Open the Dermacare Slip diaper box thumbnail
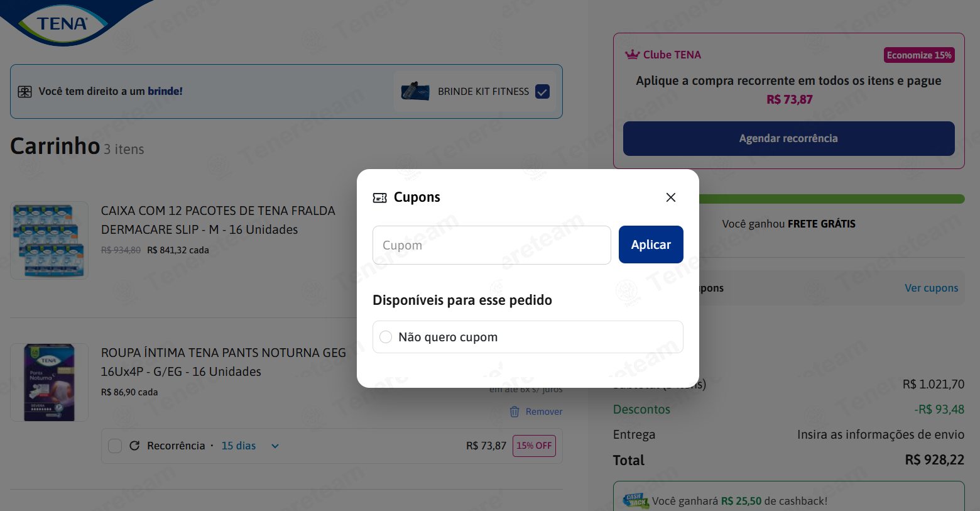 (x=50, y=240)
